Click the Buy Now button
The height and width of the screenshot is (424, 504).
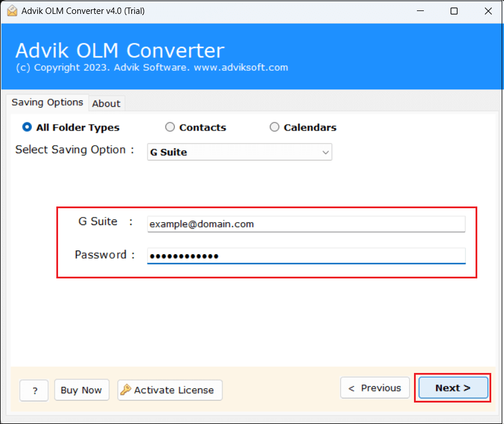coord(81,390)
